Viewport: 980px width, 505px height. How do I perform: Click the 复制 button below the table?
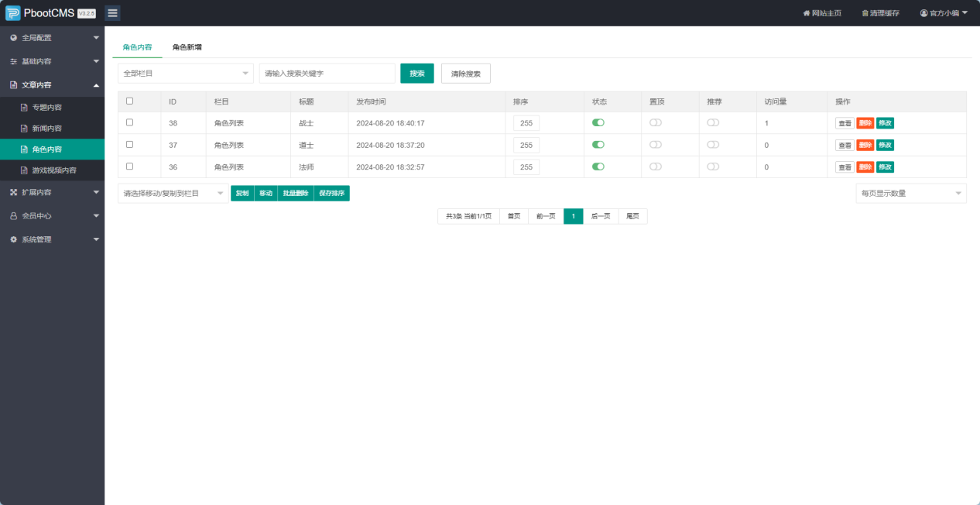[242, 193]
